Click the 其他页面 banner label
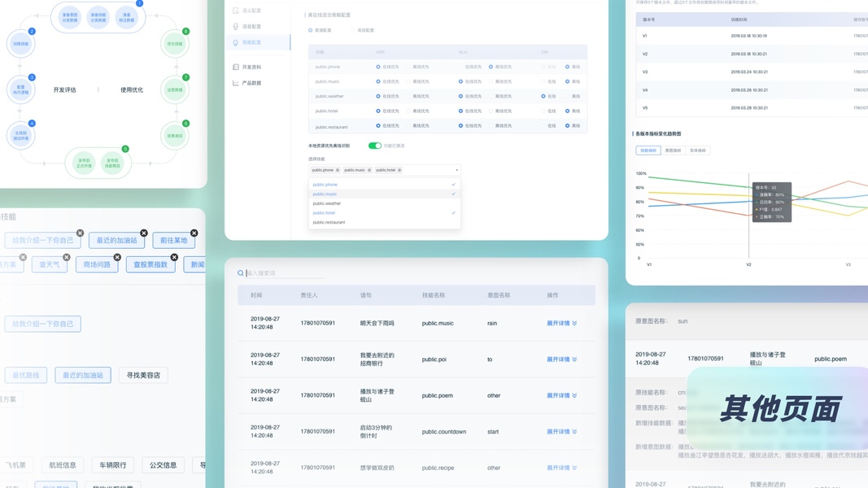 click(780, 409)
